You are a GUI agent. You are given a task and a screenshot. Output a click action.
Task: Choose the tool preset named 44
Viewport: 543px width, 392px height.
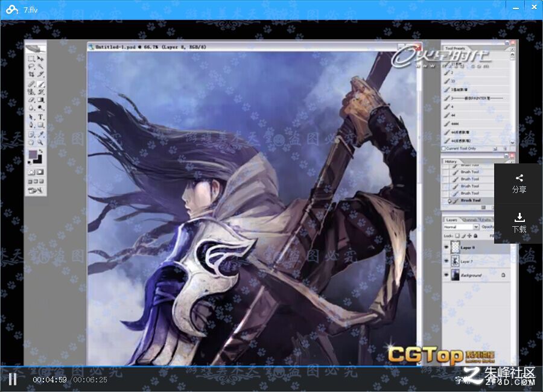point(476,115)
